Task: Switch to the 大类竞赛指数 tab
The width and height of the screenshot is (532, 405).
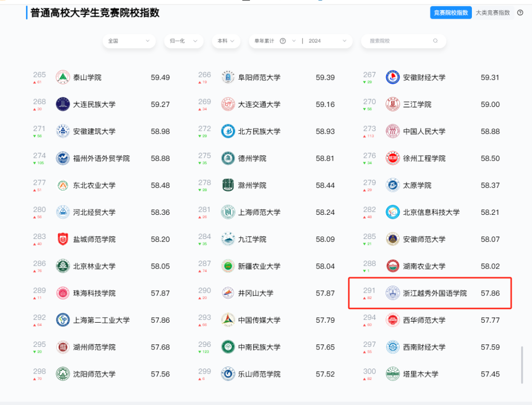Action: [494, 12]
